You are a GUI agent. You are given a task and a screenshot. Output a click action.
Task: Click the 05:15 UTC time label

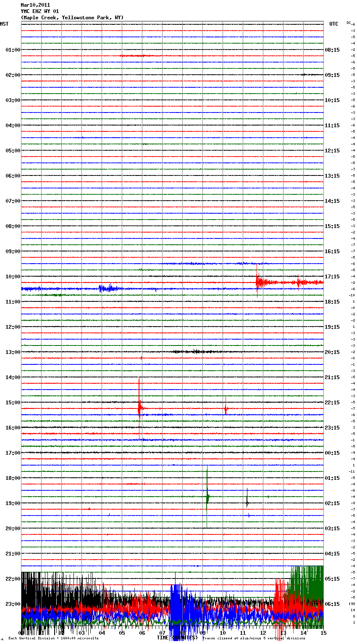[332, 579]
